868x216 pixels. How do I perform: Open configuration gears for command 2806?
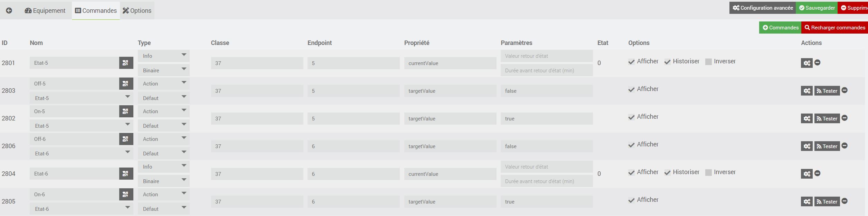(806, 146)
